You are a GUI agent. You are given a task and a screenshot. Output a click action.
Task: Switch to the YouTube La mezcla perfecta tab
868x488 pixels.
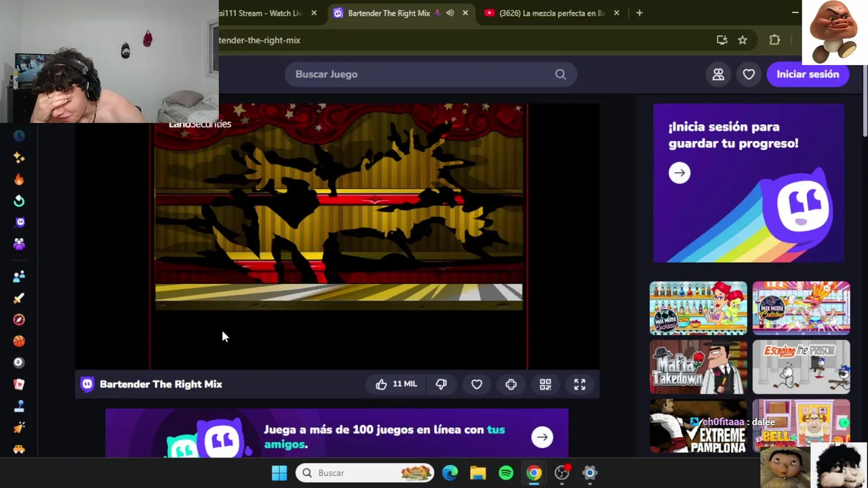[x=551, y=13]
